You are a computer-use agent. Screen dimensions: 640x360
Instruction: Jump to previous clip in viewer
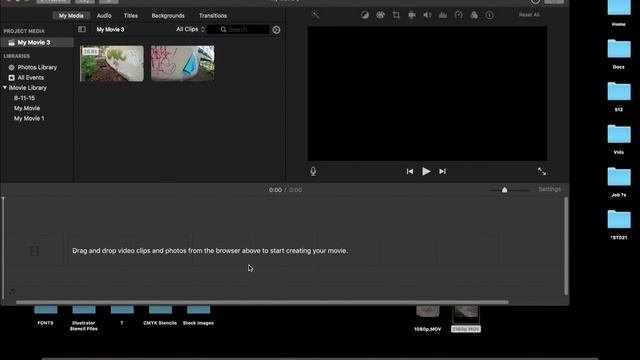tap(409, 171)
